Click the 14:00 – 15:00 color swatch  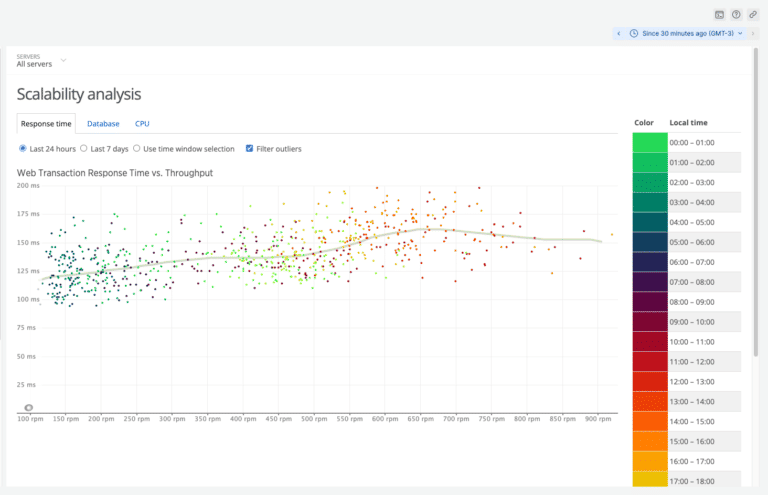(650, 422)
